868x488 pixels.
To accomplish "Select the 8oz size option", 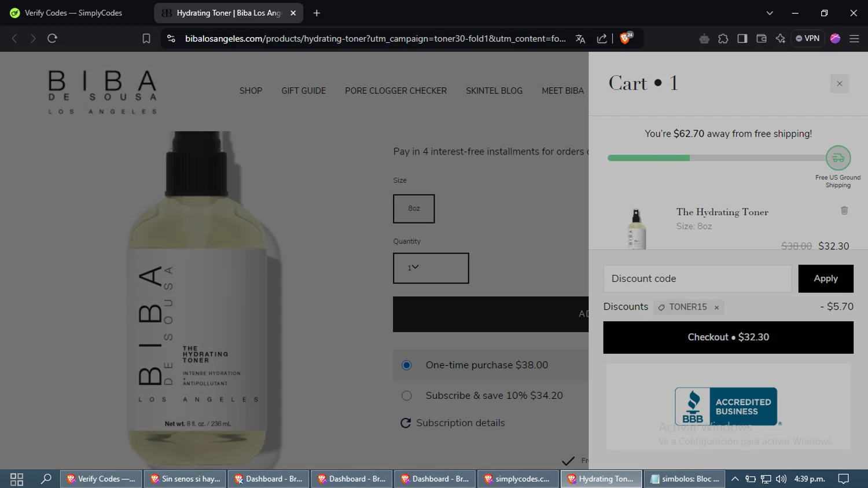I will (414, 208).
